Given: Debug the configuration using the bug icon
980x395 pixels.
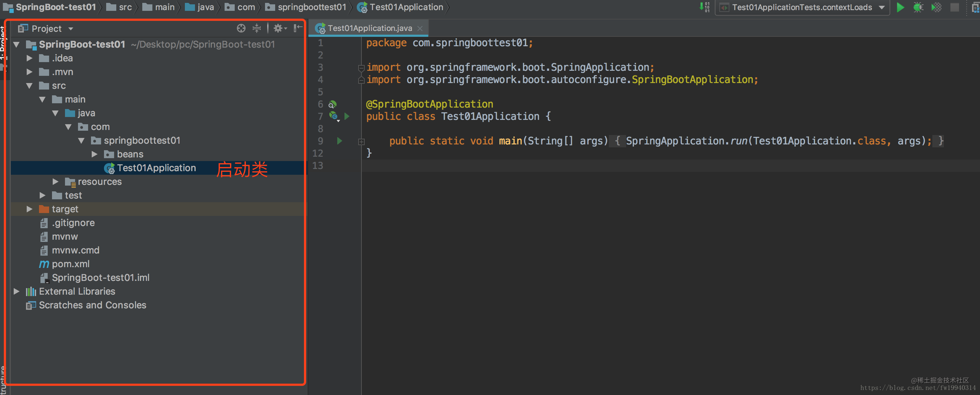Looking at the screenshot, I should [x=918, y=7].
